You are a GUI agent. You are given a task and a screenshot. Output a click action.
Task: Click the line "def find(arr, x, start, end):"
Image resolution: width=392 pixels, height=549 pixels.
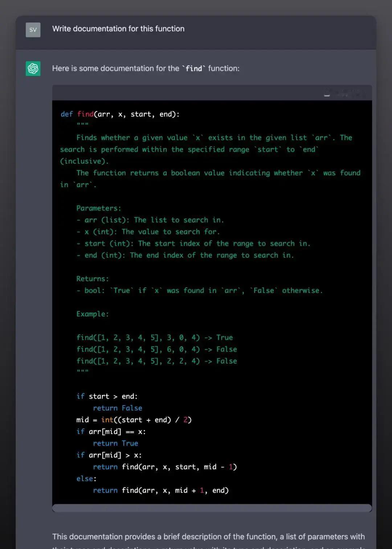coord(120,114)
